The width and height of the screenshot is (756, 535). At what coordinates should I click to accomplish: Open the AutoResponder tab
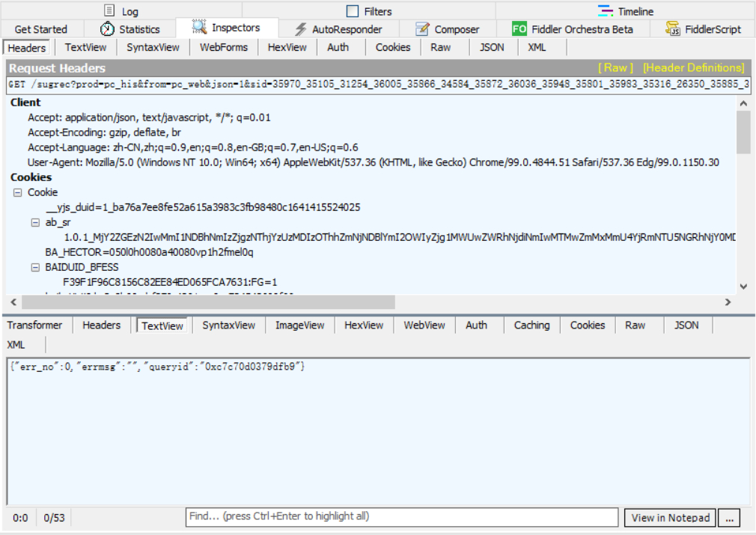tap(338, 29)
